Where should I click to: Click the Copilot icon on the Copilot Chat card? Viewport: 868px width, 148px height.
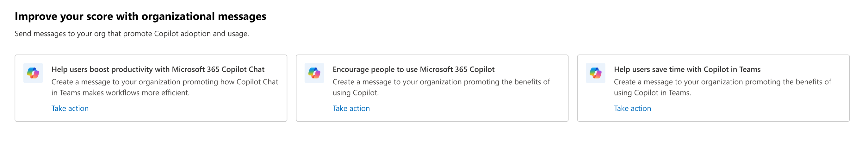click(33, 73)
